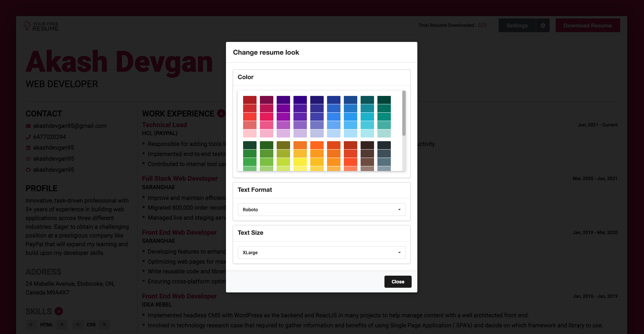Choose the lightest shade in the red column
Screen dimensions: 644x334
(x=250, y=133)
